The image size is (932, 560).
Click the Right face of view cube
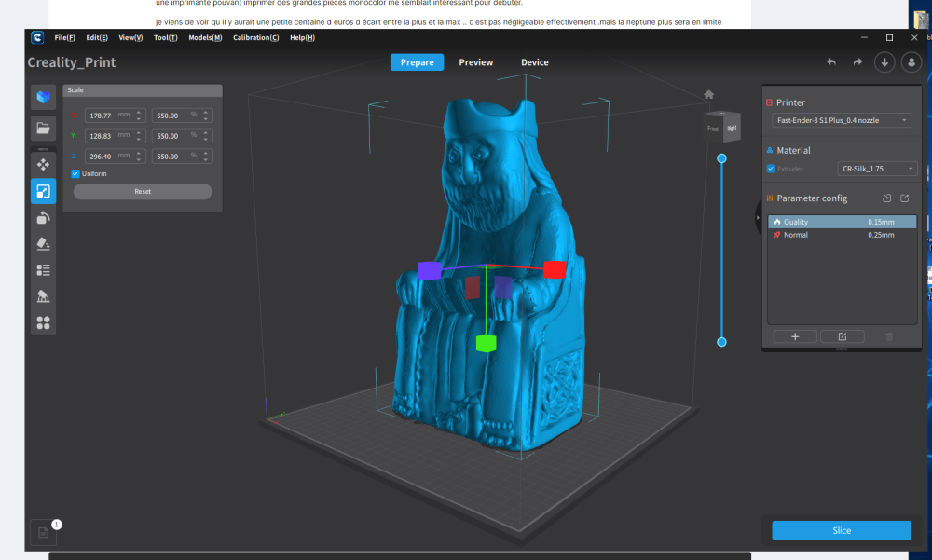732,128
